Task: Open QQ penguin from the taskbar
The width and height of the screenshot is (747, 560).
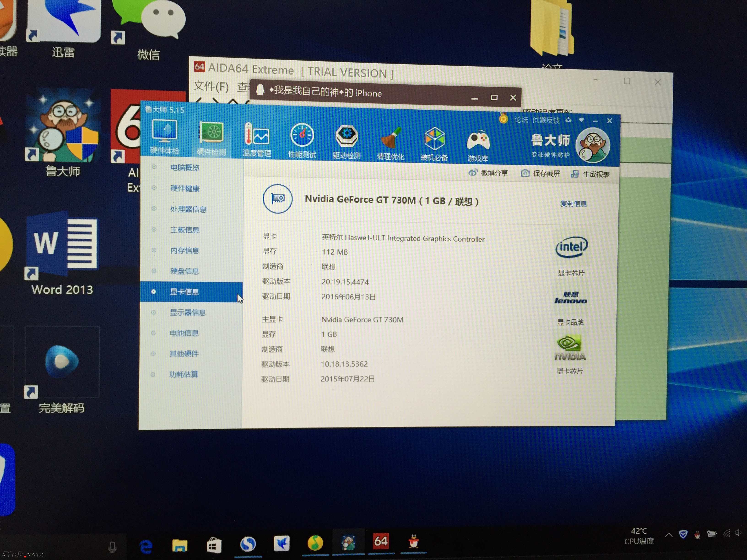Action: [414, 541]
